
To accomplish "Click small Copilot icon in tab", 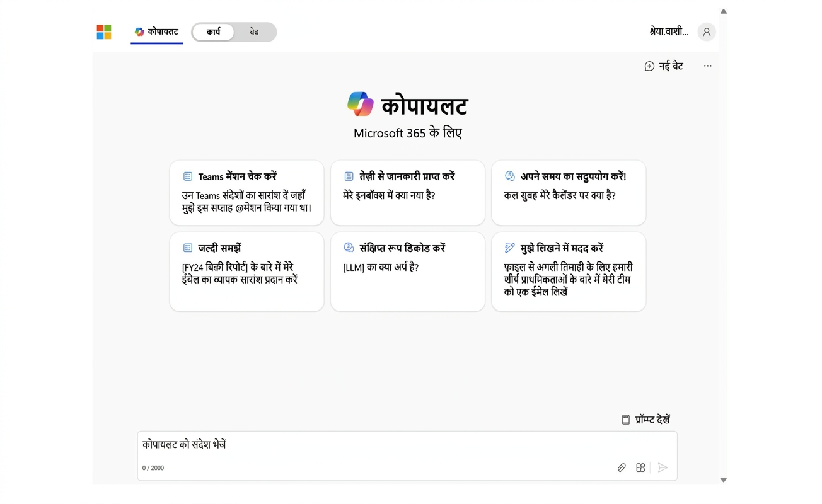I will (x=139, y=31).
